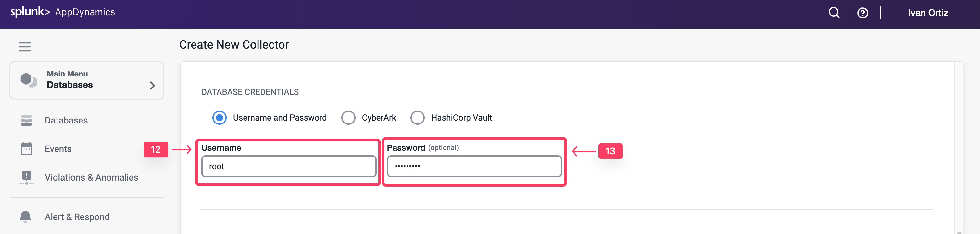Navigate to Alert & Respond
The height and width of the screenshot is (234, 980).
[x=77, y=217]
